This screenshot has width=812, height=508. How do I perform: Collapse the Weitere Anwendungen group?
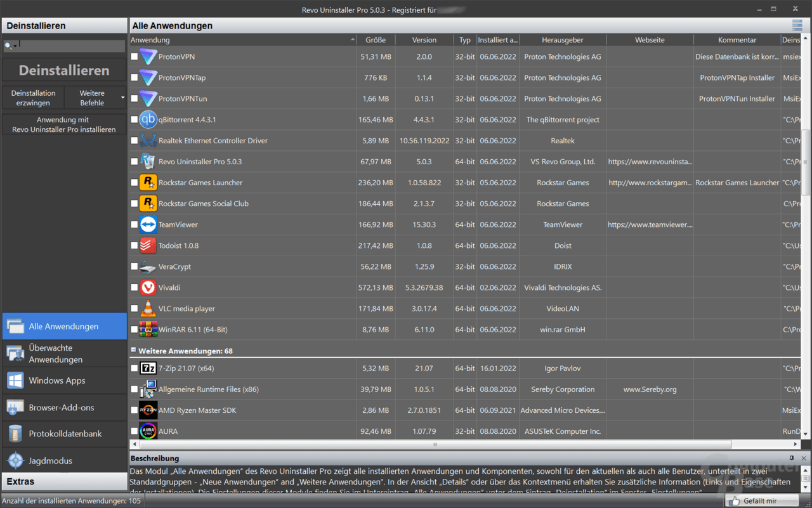click(x=133, y=350)
